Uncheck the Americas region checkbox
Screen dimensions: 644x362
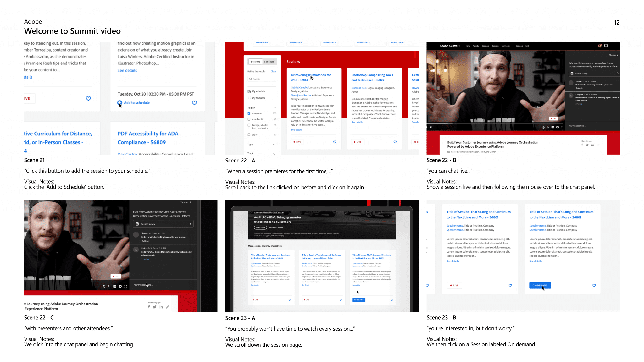(x=249, y=113)
